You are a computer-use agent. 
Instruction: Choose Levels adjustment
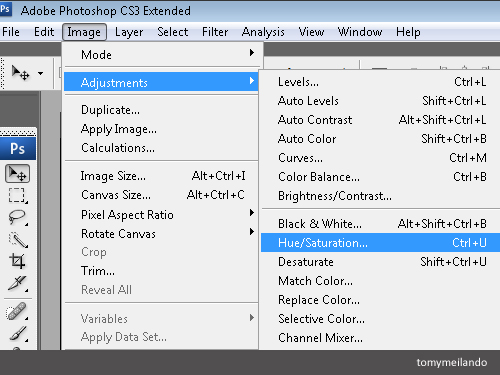(380, 82)
